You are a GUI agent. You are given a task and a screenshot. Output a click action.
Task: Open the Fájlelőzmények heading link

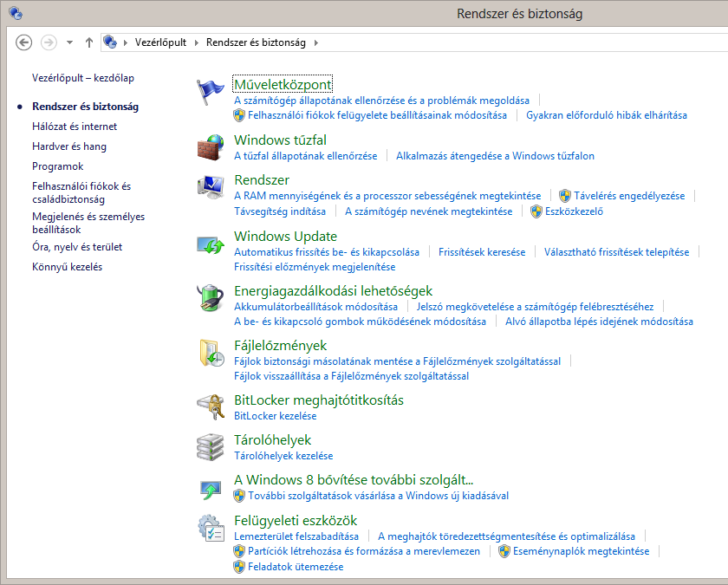click(281, 346)
